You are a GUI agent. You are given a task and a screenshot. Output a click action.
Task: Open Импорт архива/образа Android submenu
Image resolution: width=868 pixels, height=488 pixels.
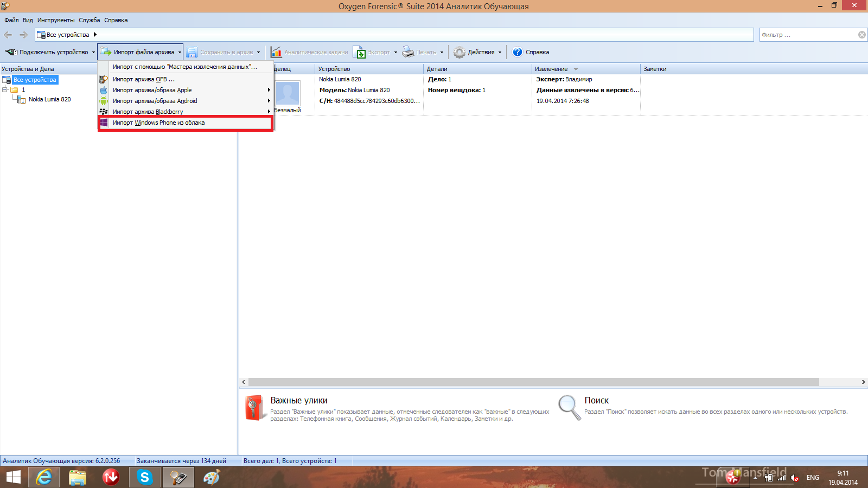pos(185,101)
